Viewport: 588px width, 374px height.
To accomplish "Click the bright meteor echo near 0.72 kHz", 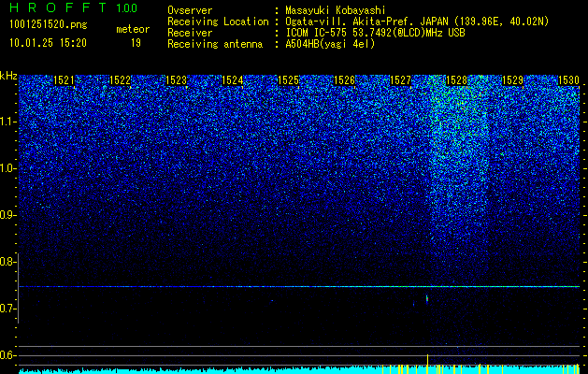I will (x=427, y=298).
